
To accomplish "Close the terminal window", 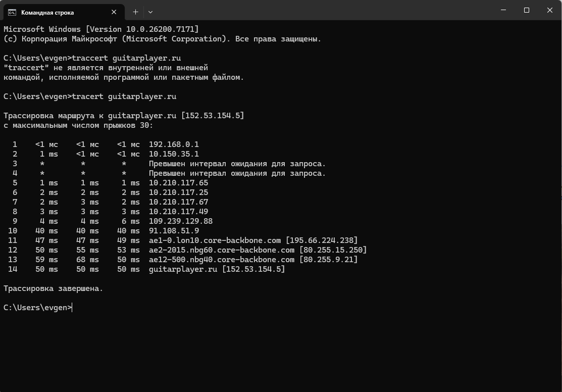I will [x=550, y=10].
